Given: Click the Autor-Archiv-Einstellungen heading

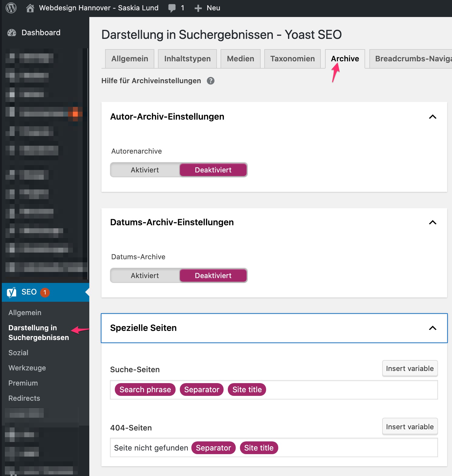Looking at the screenshot, I should coord(167,117).
